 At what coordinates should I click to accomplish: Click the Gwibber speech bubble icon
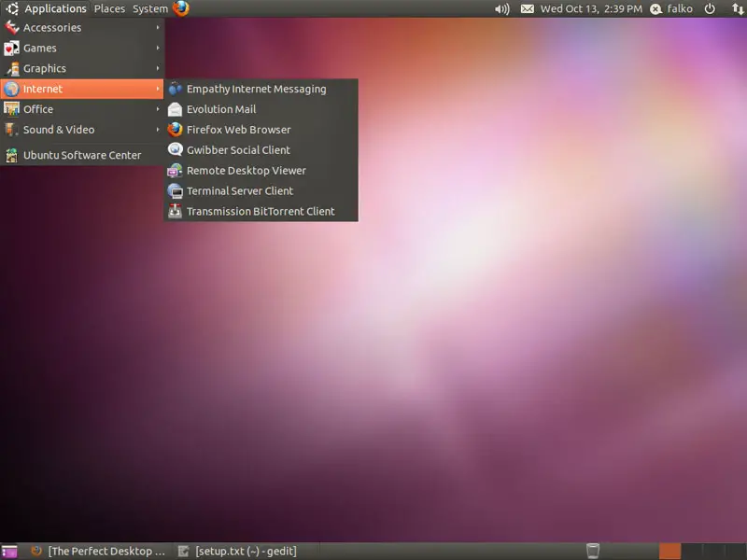pos(176,149)
